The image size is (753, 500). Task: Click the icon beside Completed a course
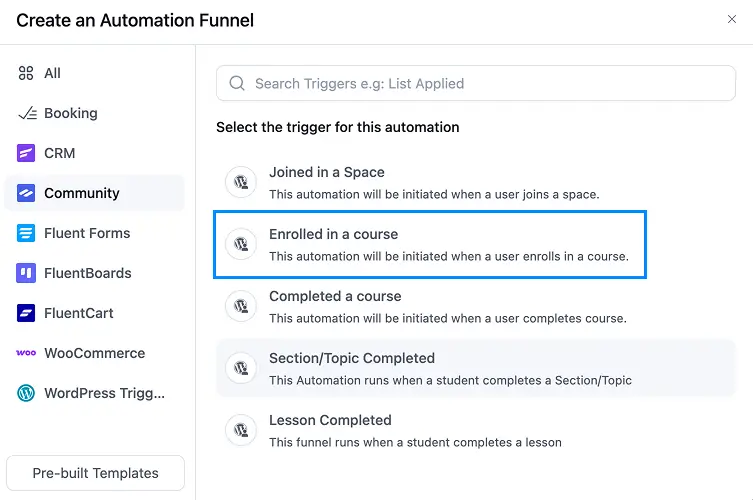click(x=241, y=306)
